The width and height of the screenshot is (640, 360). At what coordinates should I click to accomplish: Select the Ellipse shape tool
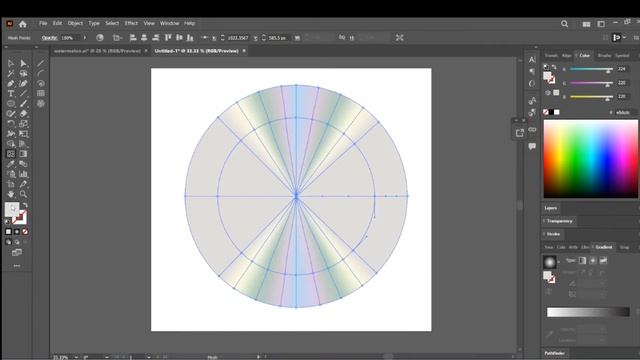pos(11,104)
